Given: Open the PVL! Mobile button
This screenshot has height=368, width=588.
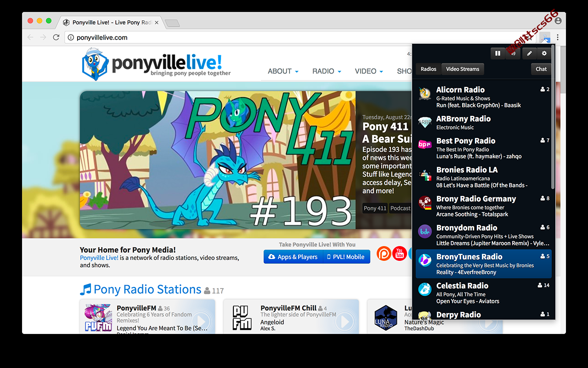Looking at the screenshot, I should [x=346, y=257].
